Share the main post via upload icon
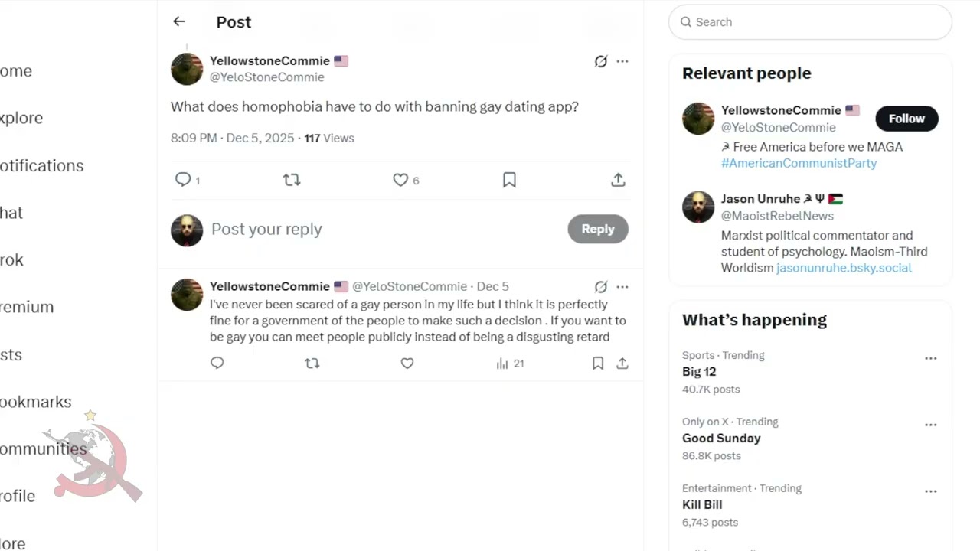Viewport: 980px width, 551px height. 618,180
